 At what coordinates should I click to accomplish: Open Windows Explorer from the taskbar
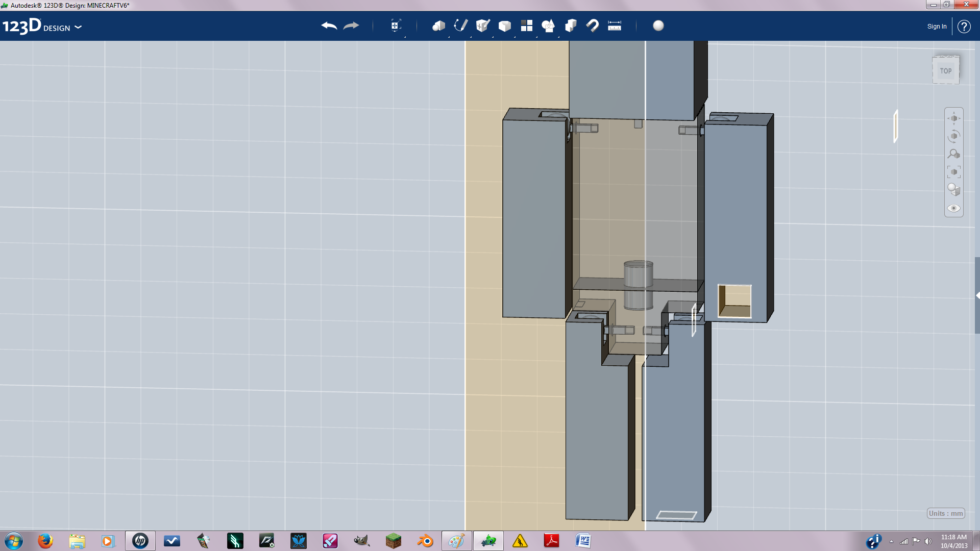click(x=77, y=541)
